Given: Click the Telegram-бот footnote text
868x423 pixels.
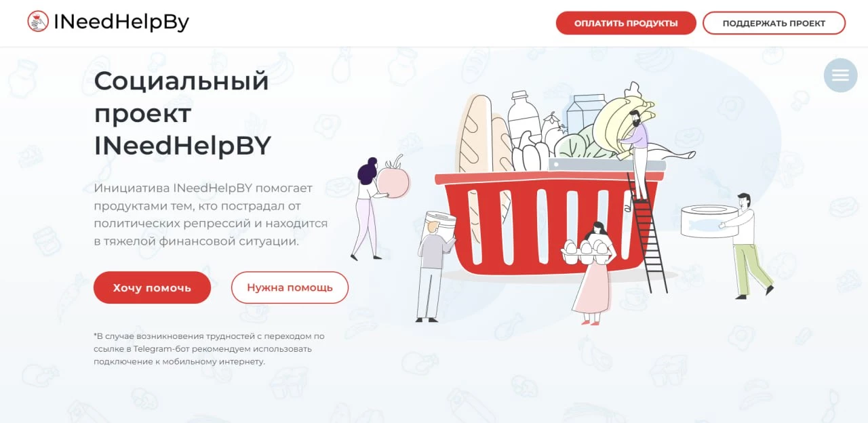Looking at the screenshot, I should click(209, 348).
